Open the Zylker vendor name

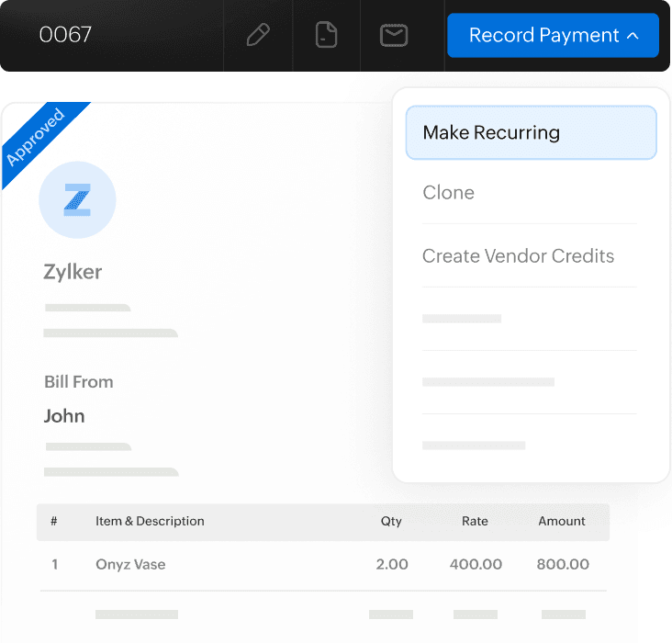click(73, 272)
